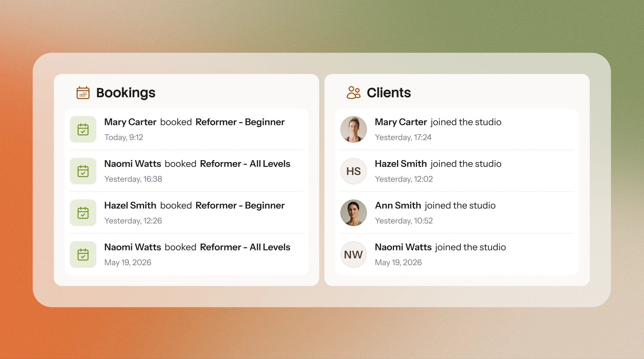Open Mary Carter's profile photo

pos(354,129)
